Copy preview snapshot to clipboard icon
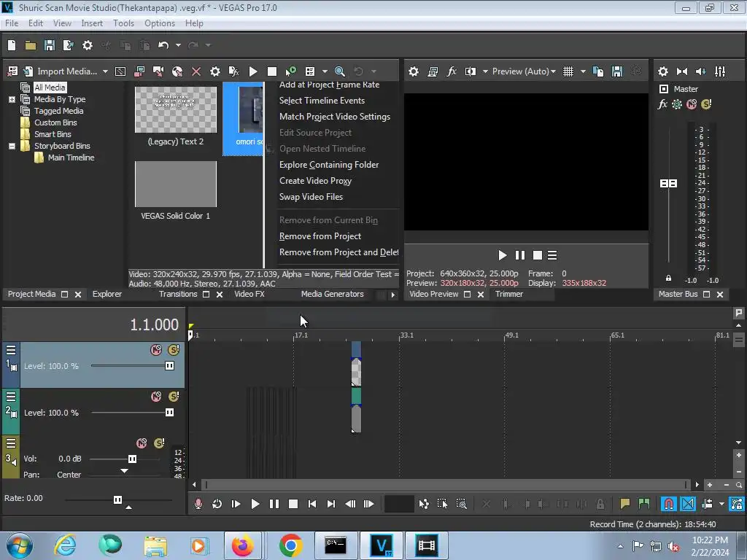The image size is (747, 560). [598, 71]
